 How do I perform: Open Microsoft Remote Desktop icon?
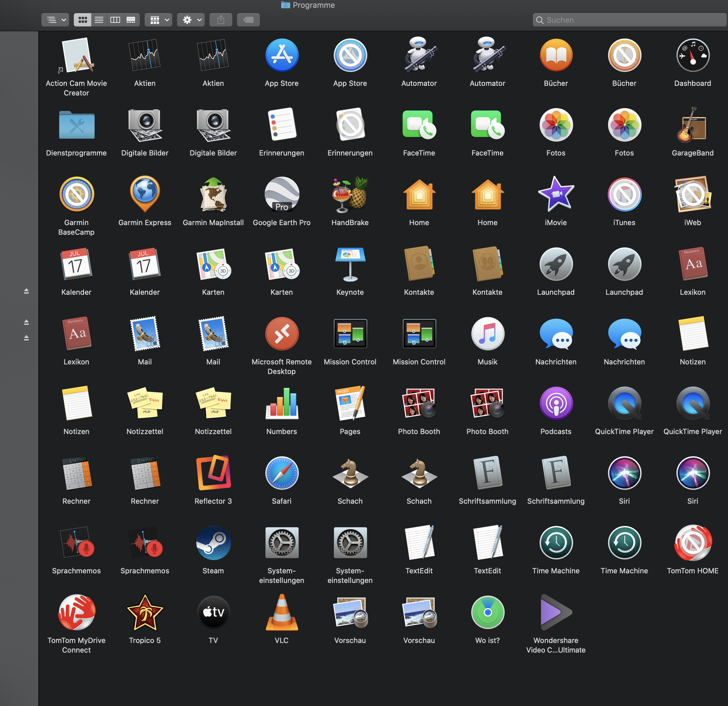pyautogui.click(x=281, y=334)
